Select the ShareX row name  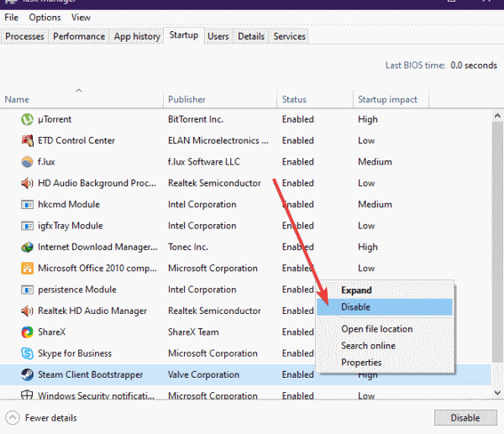(x=52, y=332)
